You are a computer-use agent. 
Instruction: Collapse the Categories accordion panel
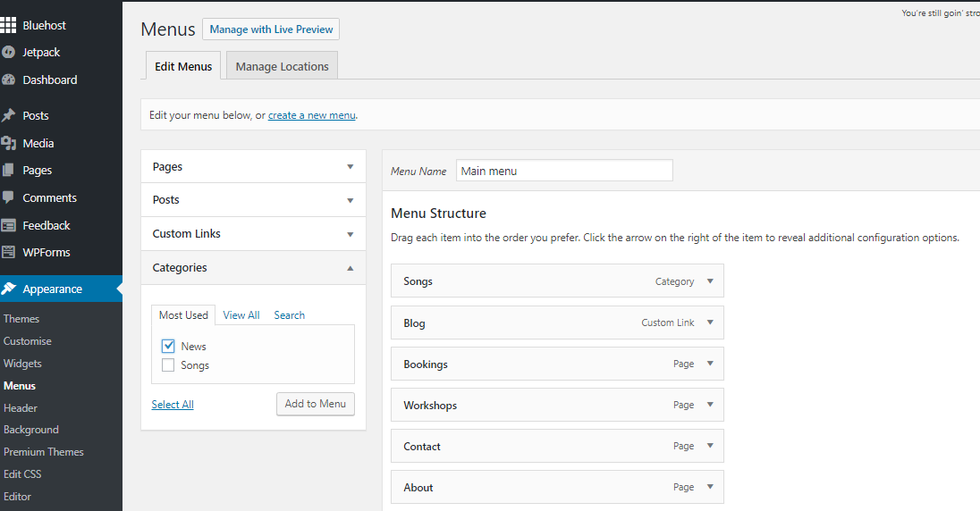[x=350, y=268]
